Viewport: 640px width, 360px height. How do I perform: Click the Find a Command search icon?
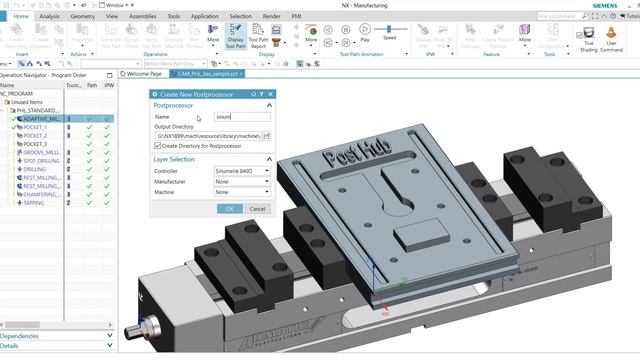[584, 16]
